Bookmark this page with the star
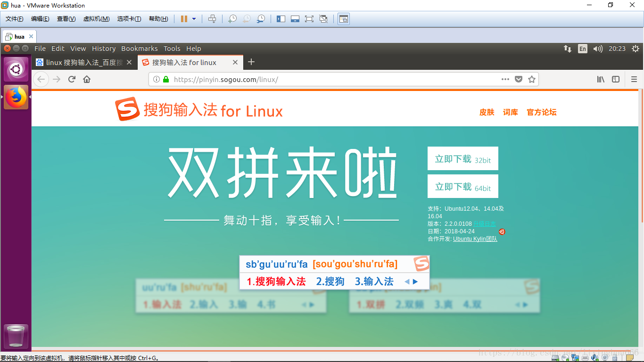The height and width of the screenshot is (362, 644). [x=532, y=79]
